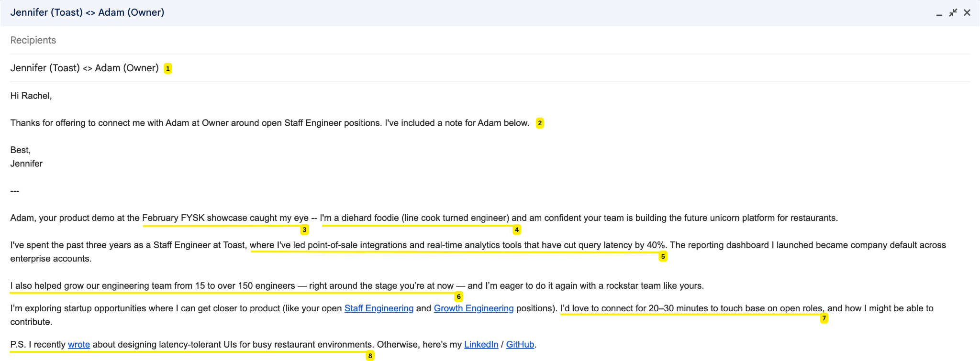Open the Growth Engineering link
Screen dimensions: 980x361
click(x=474, y=308)
